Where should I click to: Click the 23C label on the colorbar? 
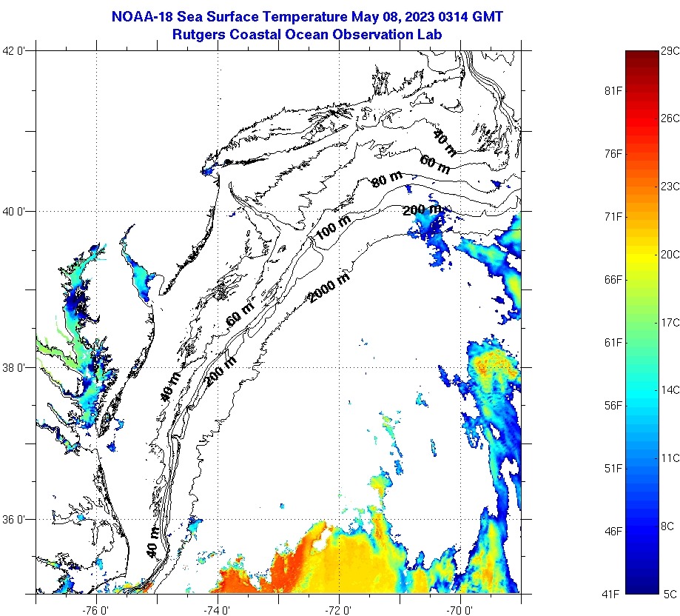click(x=670, y=186)
